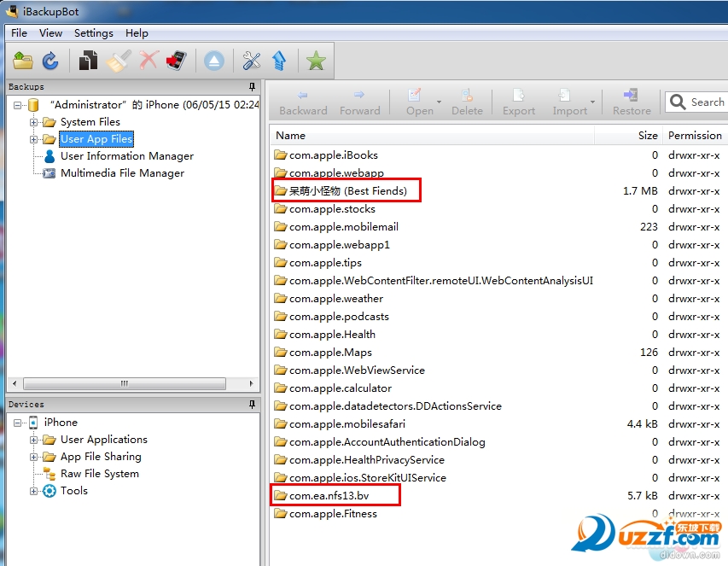This screenshot has width=728, height=566.
Task: Click the blue refresh toolbar icon
Action: click(50, 61)
